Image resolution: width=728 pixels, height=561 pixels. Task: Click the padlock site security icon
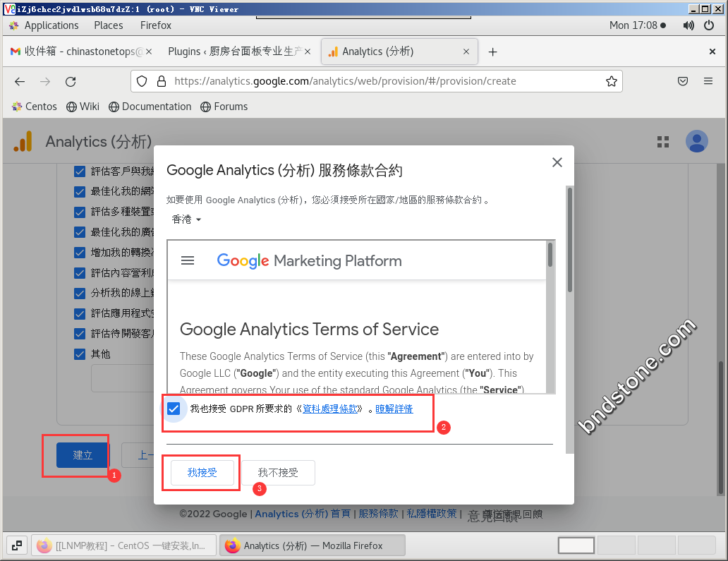pyautogui.click(x=162, y=81)
